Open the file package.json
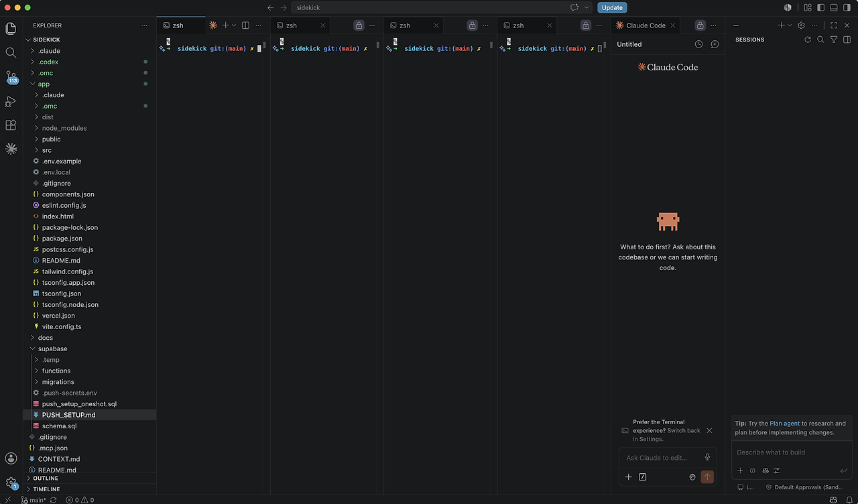Image resolution: width=858 pixels, height=504 pixels. [x=90, y=238]
